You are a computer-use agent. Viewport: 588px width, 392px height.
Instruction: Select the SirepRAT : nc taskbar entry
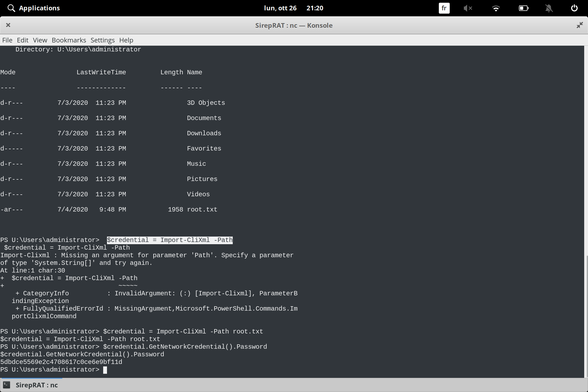pyautogui.click(x=37, y=385)
